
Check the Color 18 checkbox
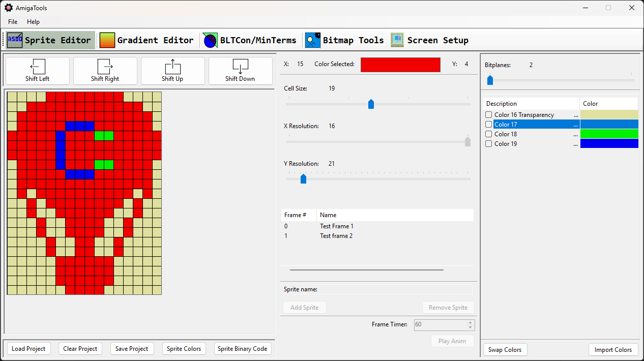tap(489, 134)
